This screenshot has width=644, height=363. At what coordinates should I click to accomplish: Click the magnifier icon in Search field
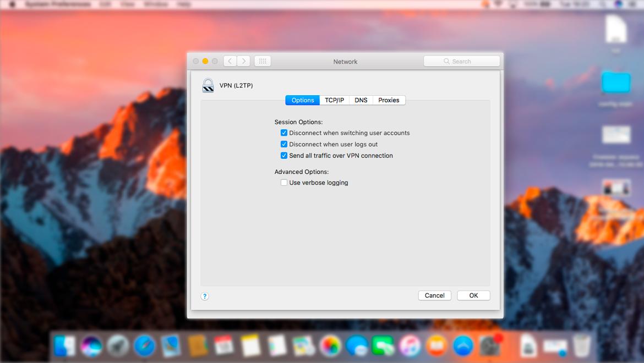tap(446, 61)
